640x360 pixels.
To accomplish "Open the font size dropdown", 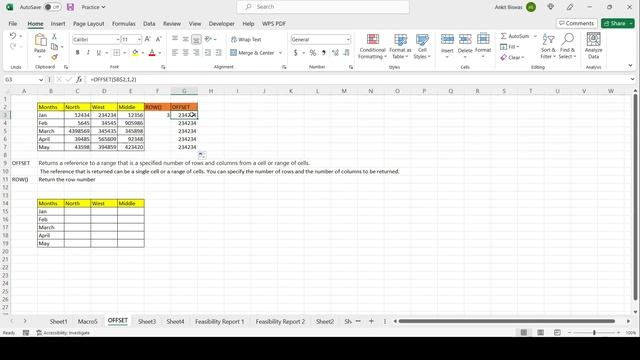I will coord(139,40).
